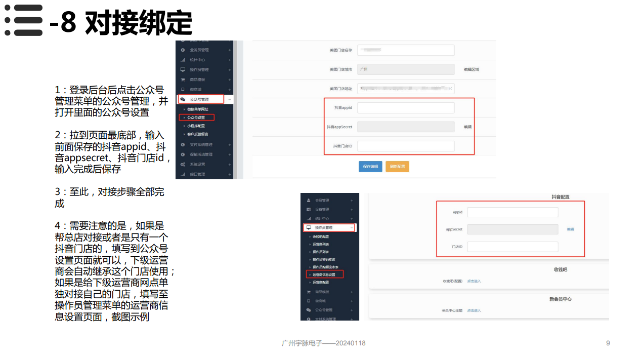Click the 业务员管理 sidebar icon

pos(183,50)
